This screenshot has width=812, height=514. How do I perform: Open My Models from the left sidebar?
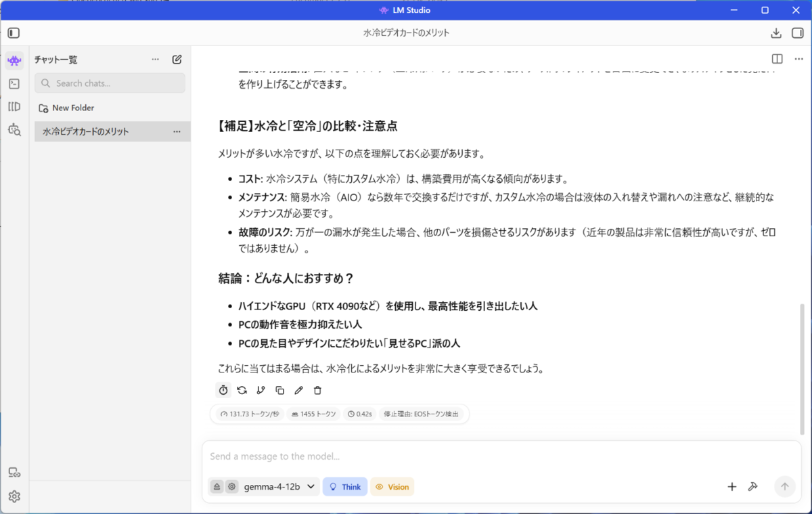tap(14, 106)
